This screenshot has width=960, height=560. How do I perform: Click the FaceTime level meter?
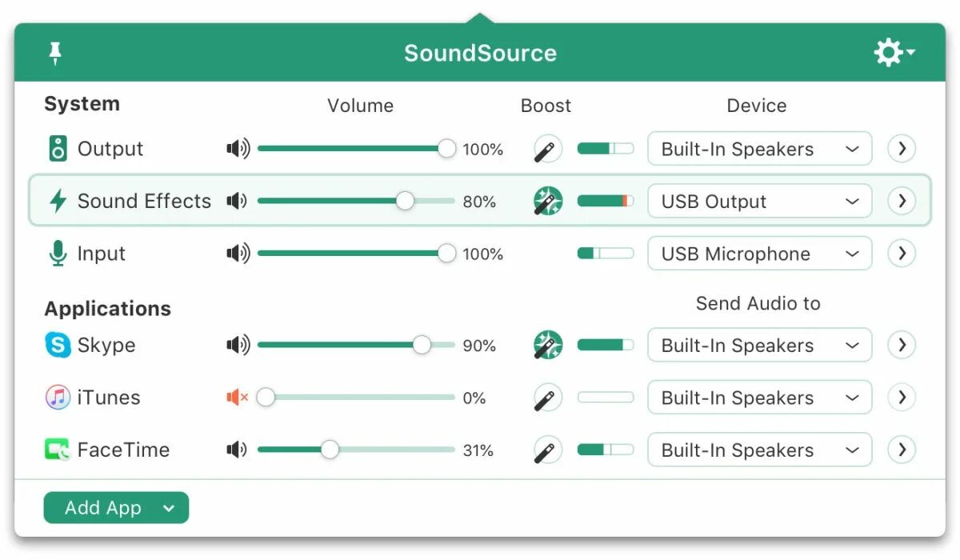coord(606,450)
